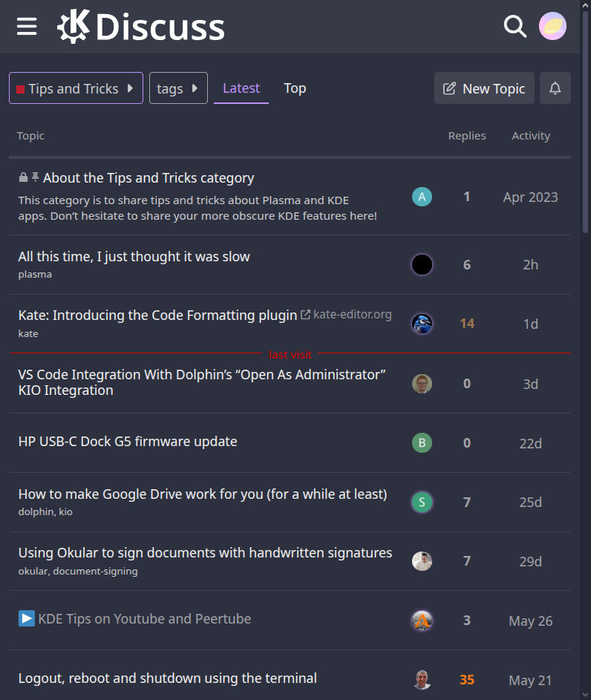Click the KDE Discuss logo

coord(141,26)
